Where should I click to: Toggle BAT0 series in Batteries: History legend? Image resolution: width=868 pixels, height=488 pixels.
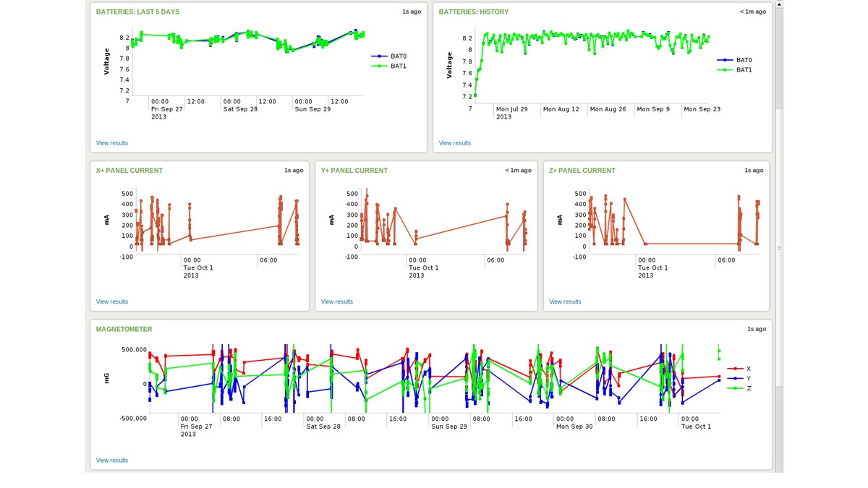[x=743, y=60]
